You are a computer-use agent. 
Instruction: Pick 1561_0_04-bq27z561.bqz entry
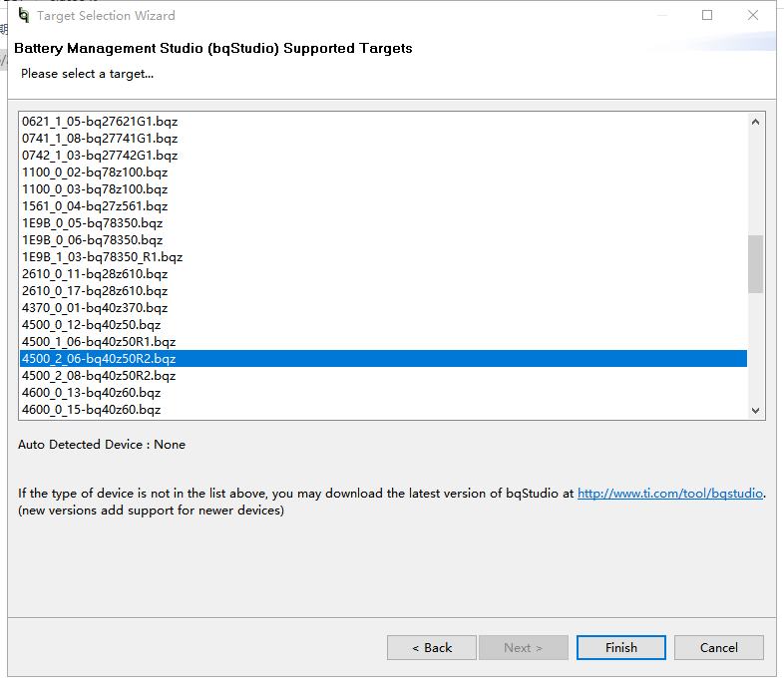(95, 206)
